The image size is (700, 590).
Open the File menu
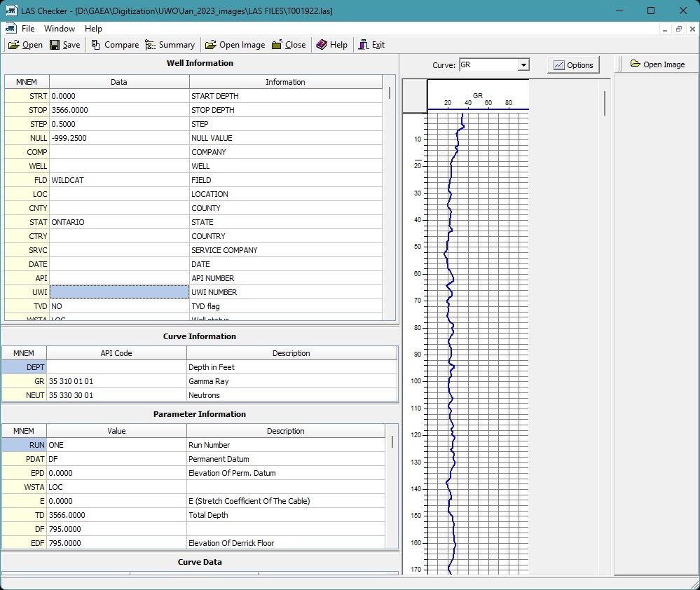(x=27, y=29)
